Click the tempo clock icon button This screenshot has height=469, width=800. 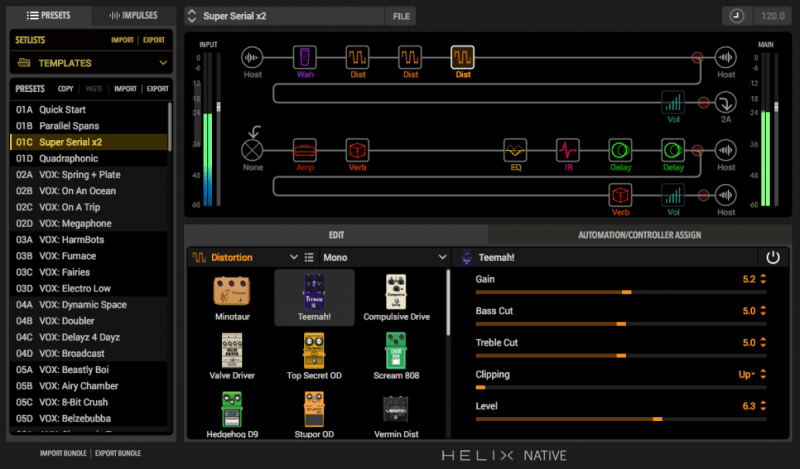[x=736, y=16]
